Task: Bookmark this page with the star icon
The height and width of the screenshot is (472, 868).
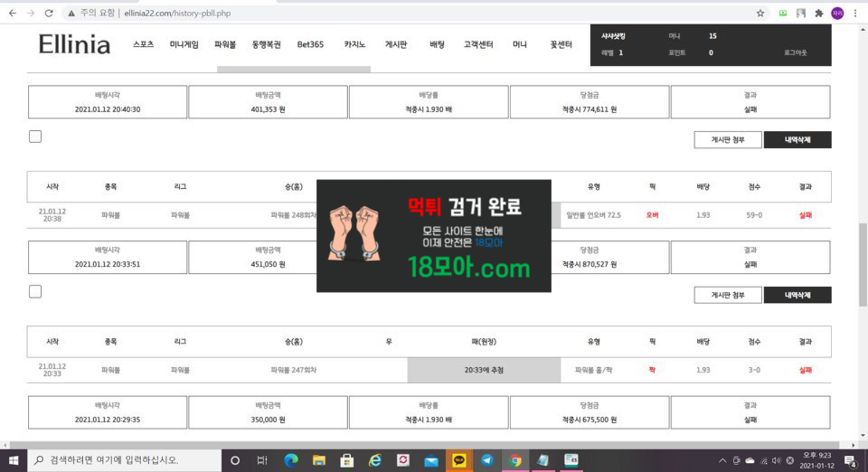Action: click(x=760, y=13)
